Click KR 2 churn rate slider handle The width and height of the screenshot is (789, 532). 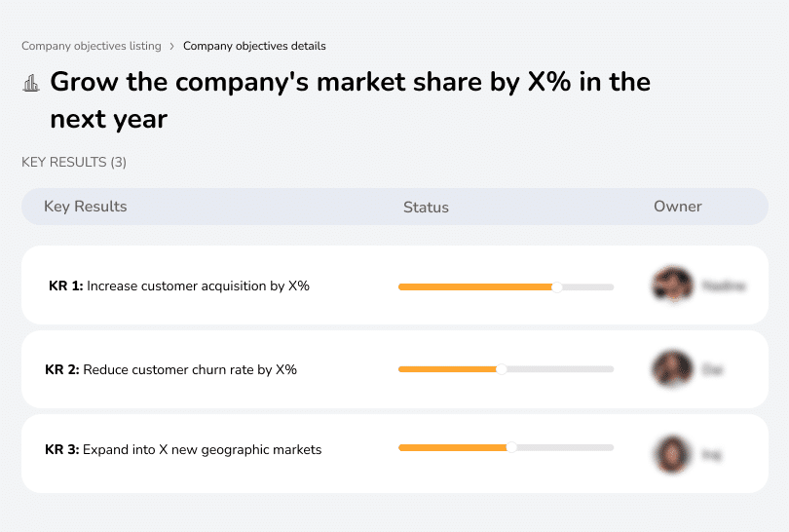coord(502,369)
